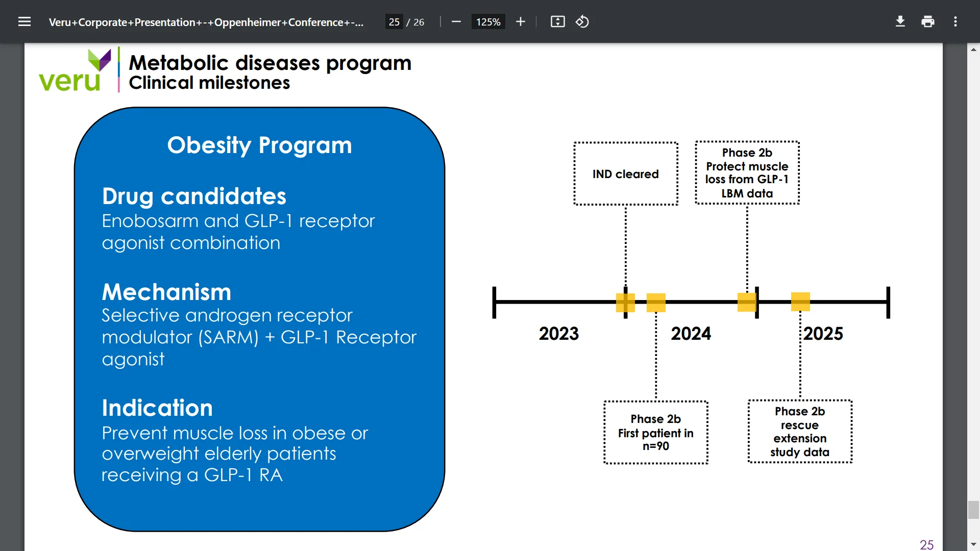Click the zoom in plus button
Image resolution: width=980 pixels, height=551 pixels.
click(521, 21)
